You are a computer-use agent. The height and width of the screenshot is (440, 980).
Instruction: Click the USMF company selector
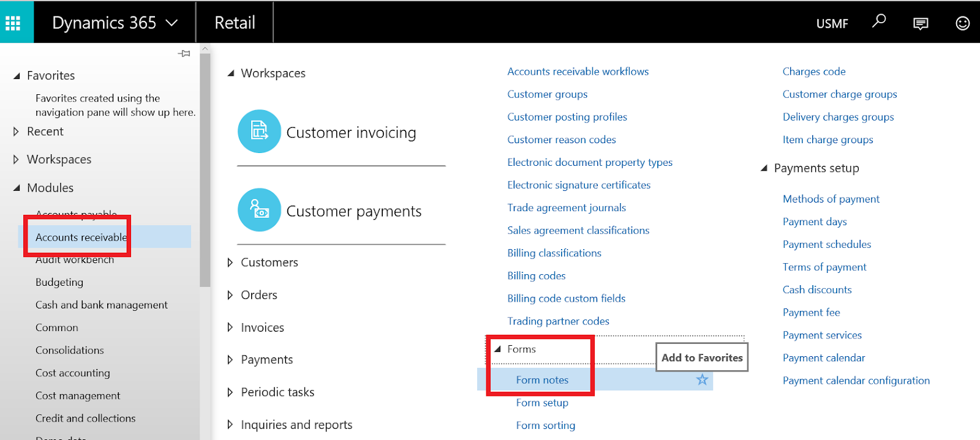tap(832, 23)
